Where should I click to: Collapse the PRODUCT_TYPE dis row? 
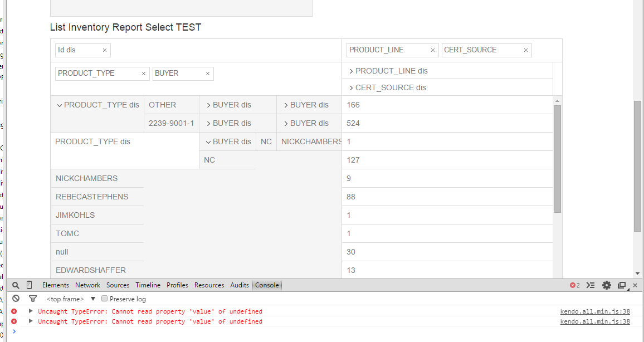tap(60, 105)
